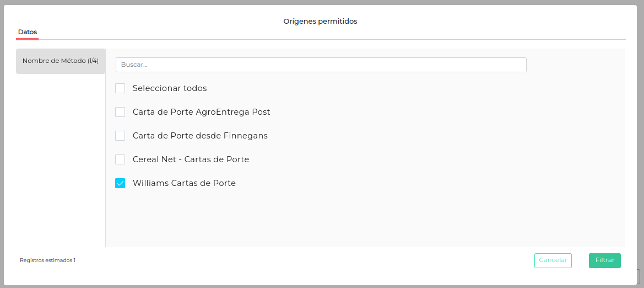Click the 'Seleccionar todos' label text
Screen dimensions: 644x288
(170, 88)
